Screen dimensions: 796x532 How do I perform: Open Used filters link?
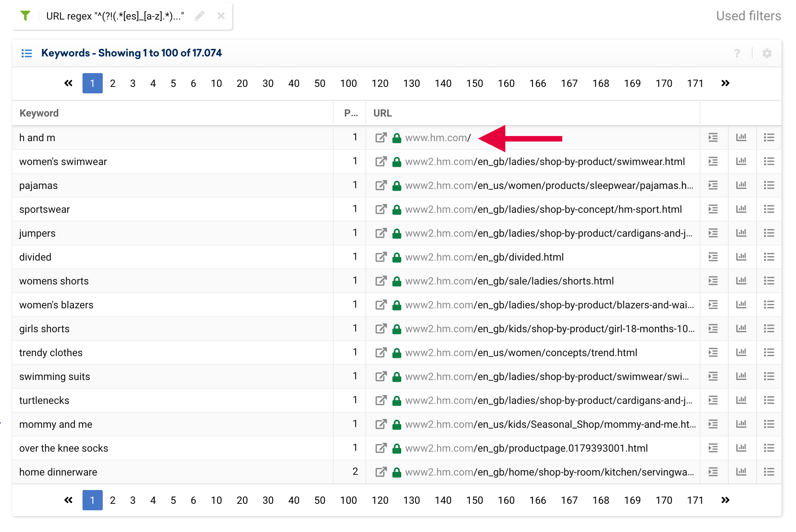coord(749,16)
